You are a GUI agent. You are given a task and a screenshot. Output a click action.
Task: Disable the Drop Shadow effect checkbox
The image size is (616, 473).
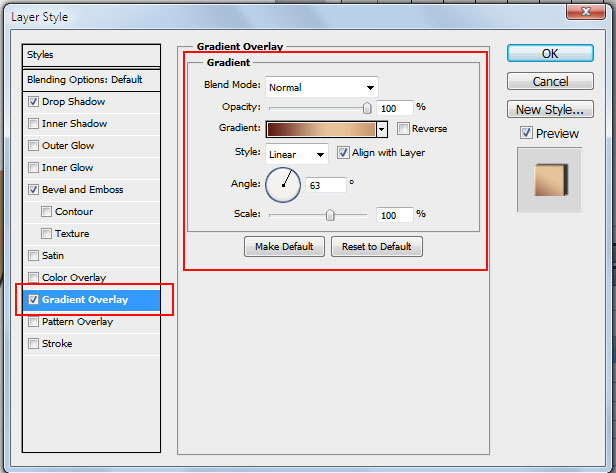34,102
